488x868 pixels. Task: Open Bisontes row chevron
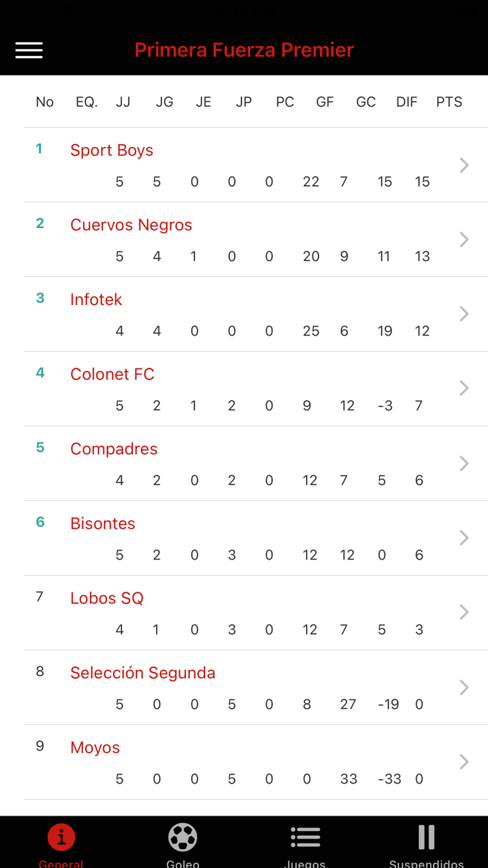463,538
